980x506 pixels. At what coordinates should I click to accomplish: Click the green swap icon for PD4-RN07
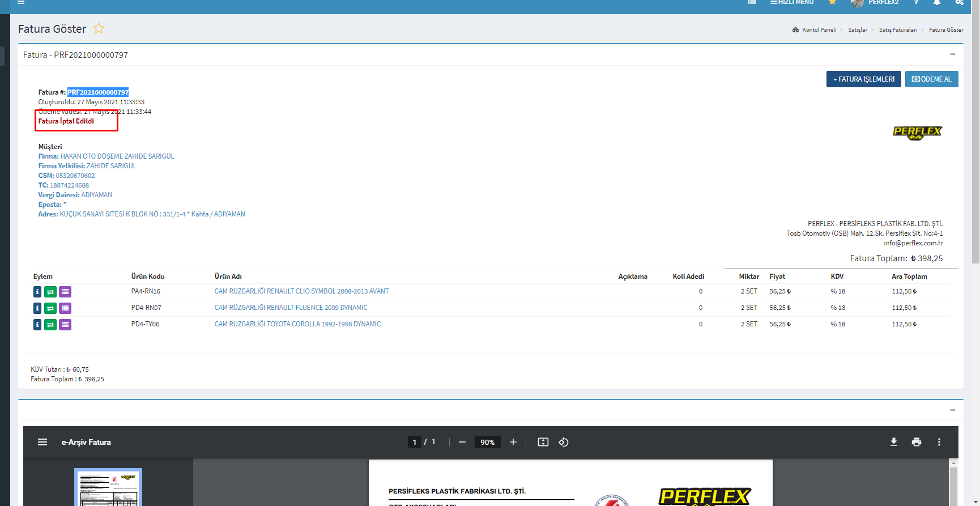(50, 308)
